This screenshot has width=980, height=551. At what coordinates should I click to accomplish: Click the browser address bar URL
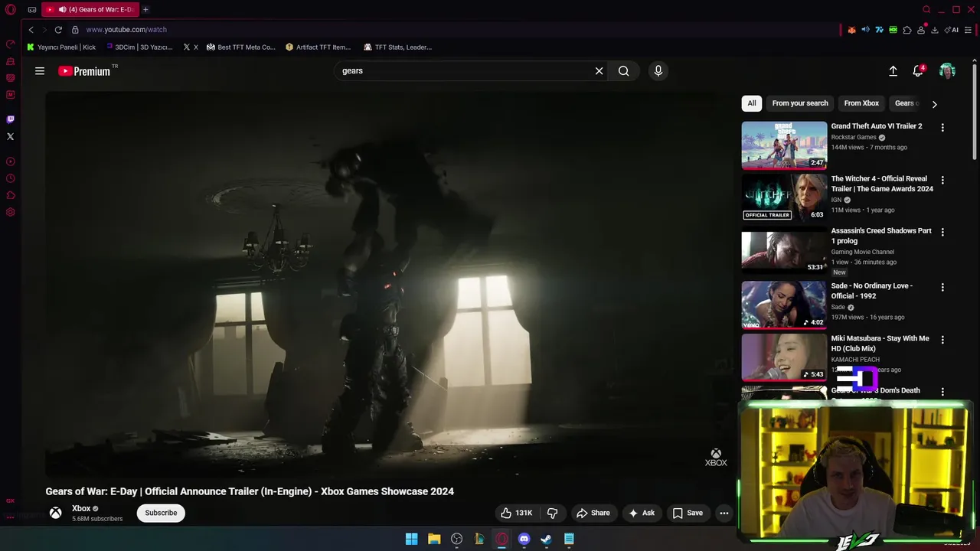coord(126,30)
